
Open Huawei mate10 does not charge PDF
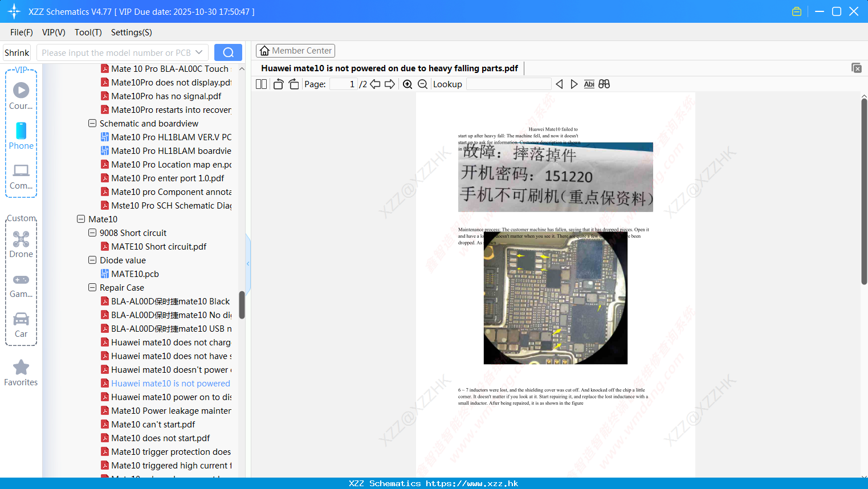click(166, 342)
